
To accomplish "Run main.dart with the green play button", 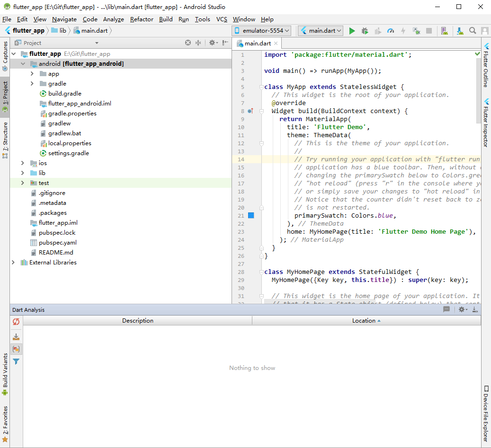I will 352,31.
